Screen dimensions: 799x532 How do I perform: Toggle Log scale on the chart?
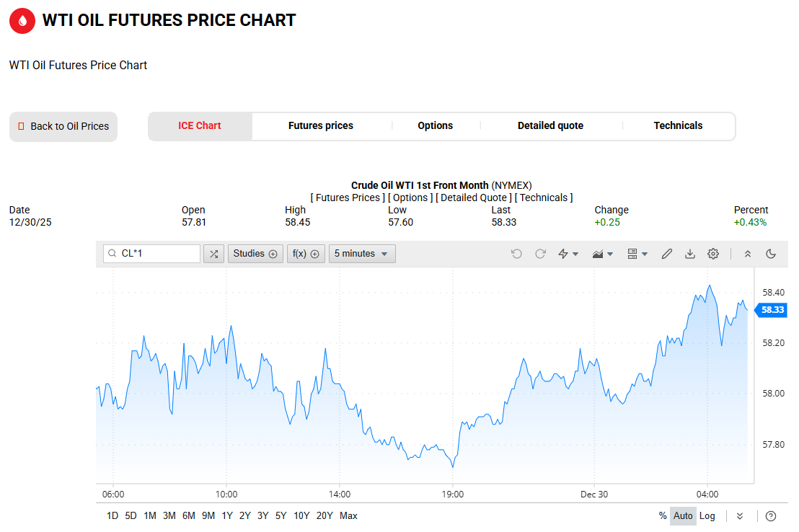tap(707, 515)
